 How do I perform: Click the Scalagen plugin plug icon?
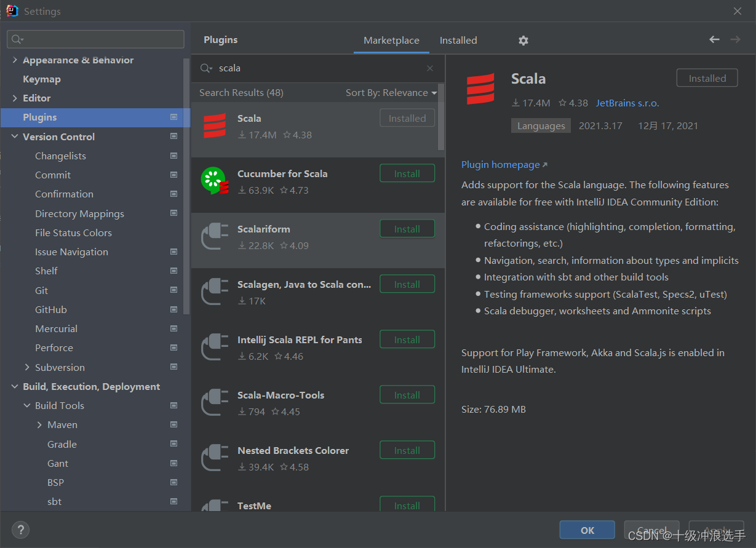coord(215,292)
